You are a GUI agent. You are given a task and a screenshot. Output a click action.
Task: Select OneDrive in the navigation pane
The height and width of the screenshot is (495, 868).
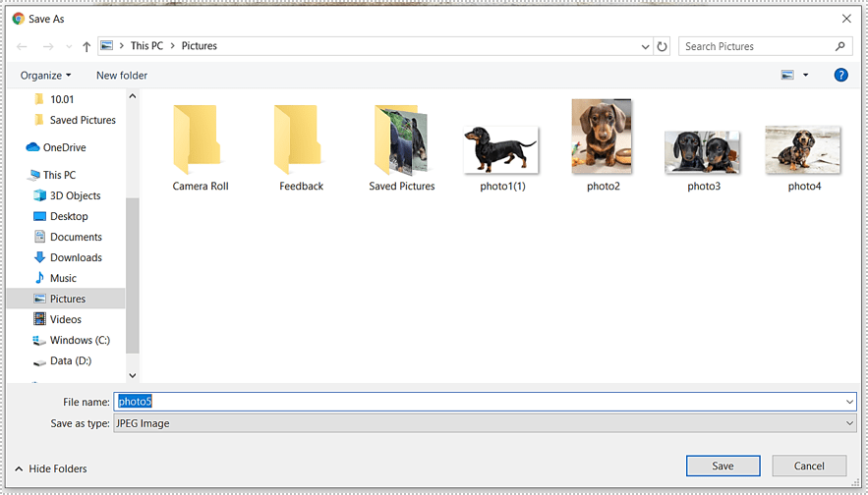tap(64, 147)
